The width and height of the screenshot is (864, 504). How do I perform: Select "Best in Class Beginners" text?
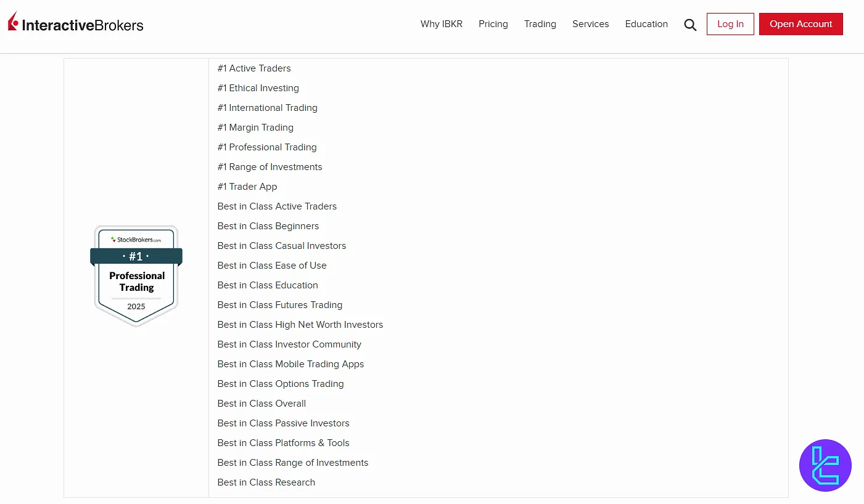[x=268, y=226]
